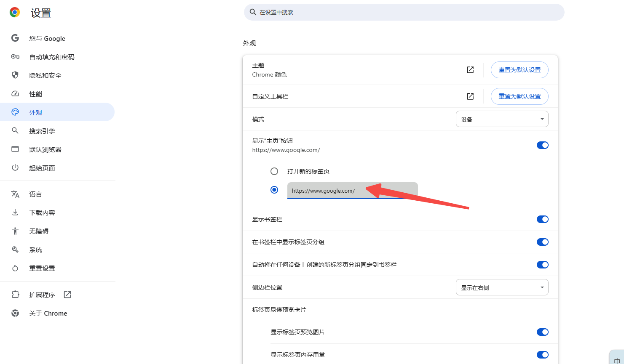
Task: Open the 侧边栏位置 dropdown showing 显示在右侧
Action: [x=502, y=287]
